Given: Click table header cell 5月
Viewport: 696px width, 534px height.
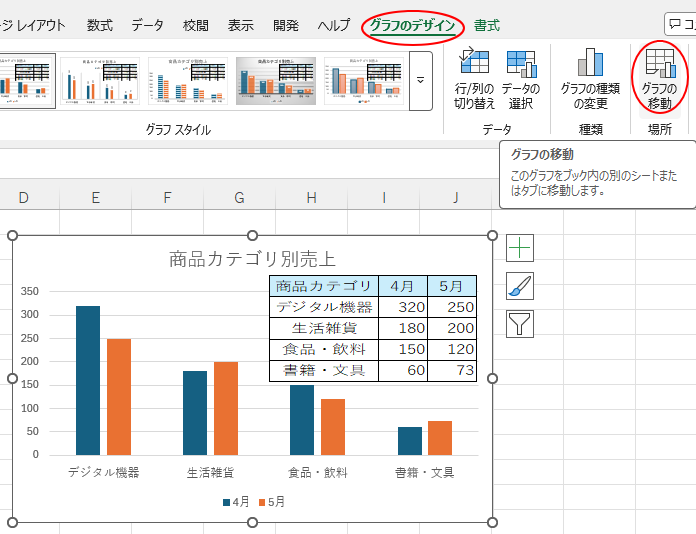Looking at the screenshot, I should [452, 286].
